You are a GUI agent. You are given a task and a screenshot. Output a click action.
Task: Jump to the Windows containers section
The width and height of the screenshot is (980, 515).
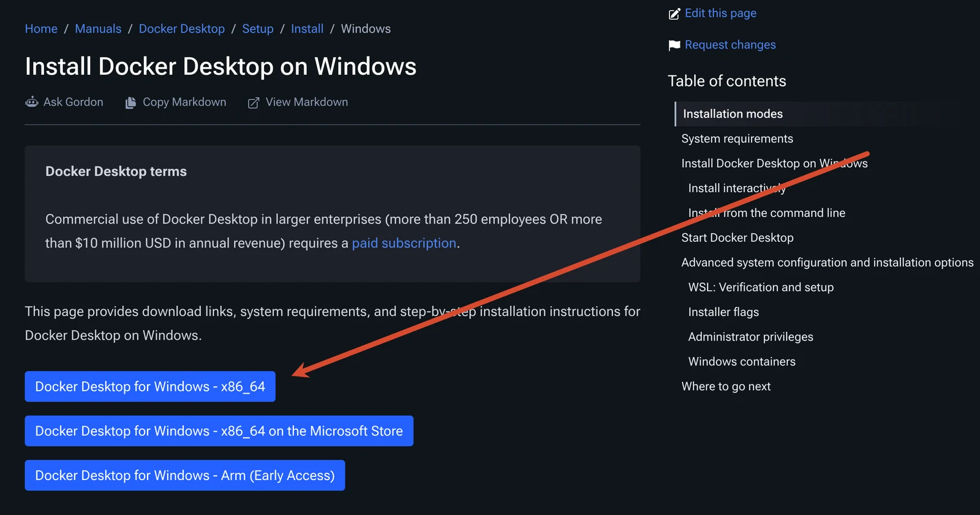click(x=742, y=362)
